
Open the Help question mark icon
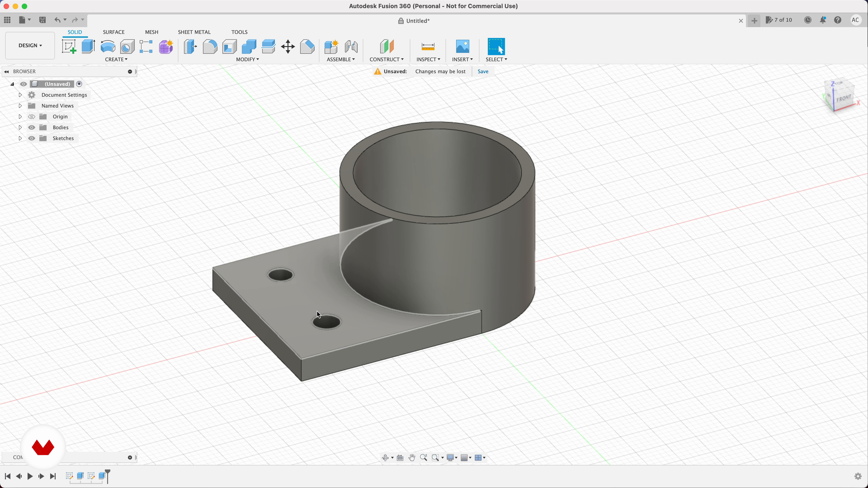tap(838, 20)
